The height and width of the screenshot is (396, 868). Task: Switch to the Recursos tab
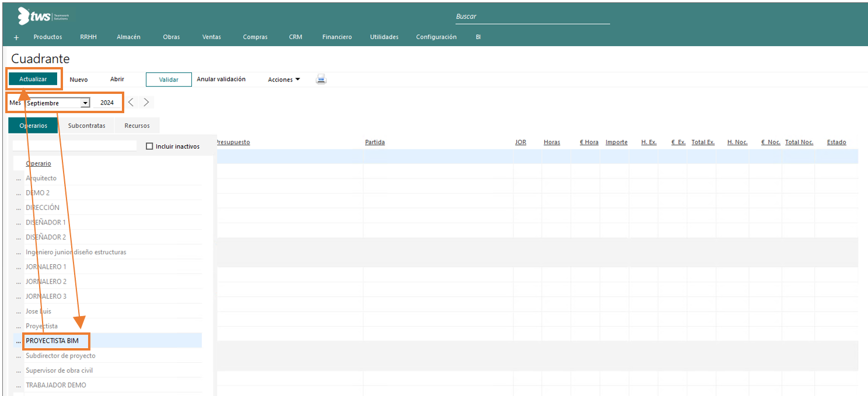tap(137, 125)
